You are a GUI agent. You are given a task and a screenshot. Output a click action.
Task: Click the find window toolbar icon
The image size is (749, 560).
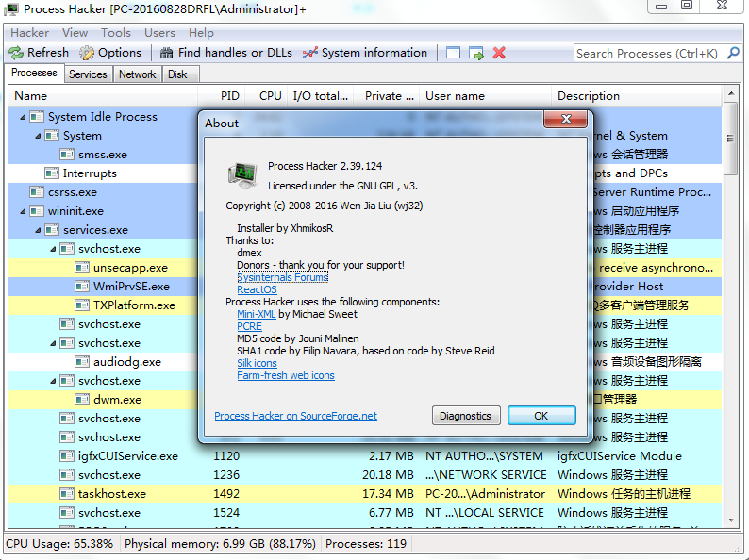coord(453,53)
